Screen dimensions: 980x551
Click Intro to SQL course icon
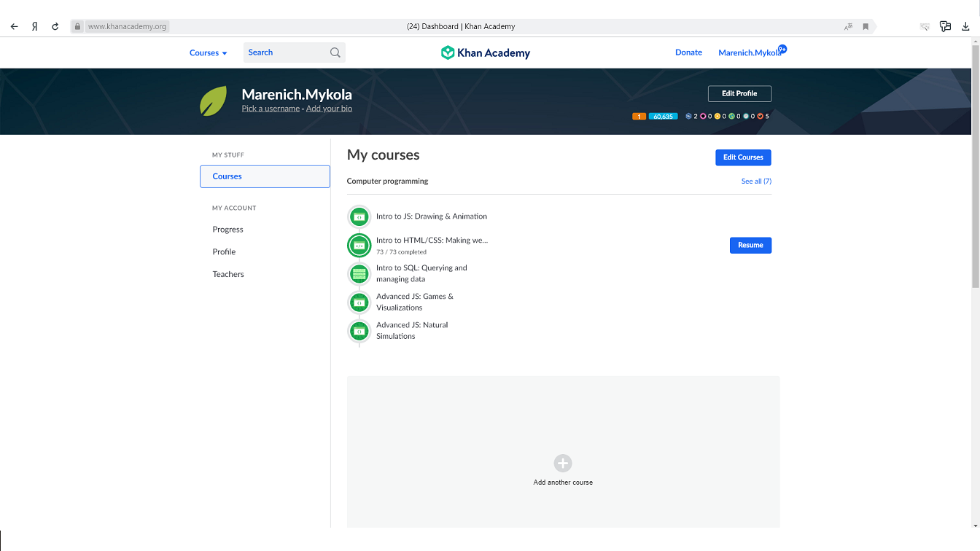pyautogui.click(x=359, y=273)
